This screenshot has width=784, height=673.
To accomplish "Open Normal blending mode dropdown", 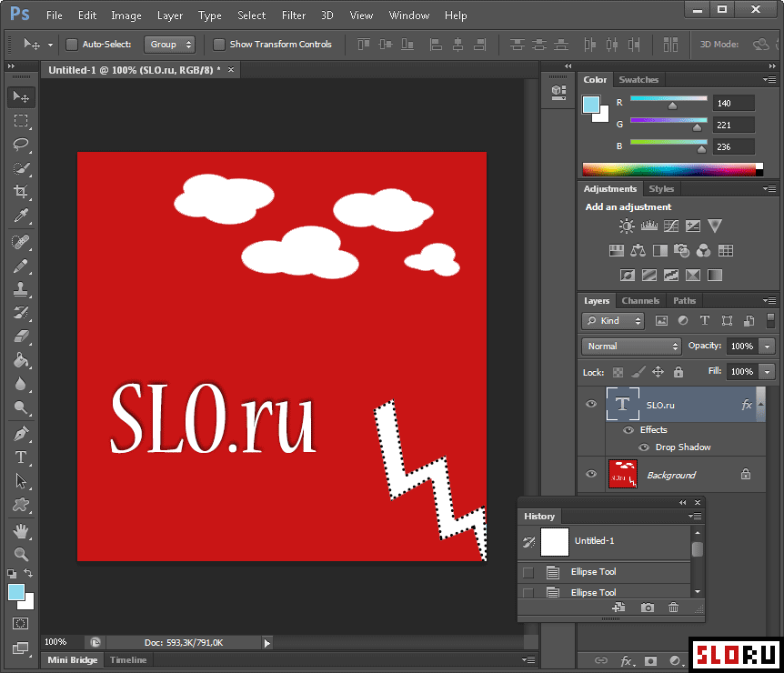I will pos(631,346).
